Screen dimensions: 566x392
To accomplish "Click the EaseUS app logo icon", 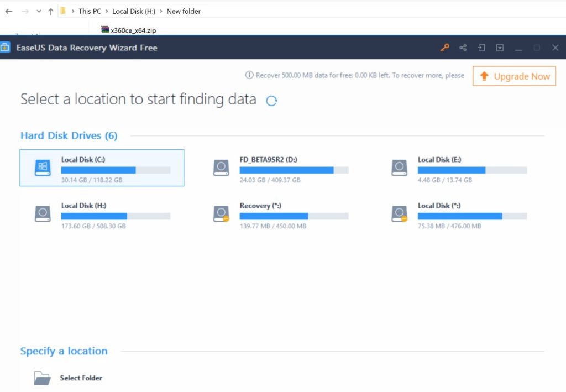I will (4, 48).
